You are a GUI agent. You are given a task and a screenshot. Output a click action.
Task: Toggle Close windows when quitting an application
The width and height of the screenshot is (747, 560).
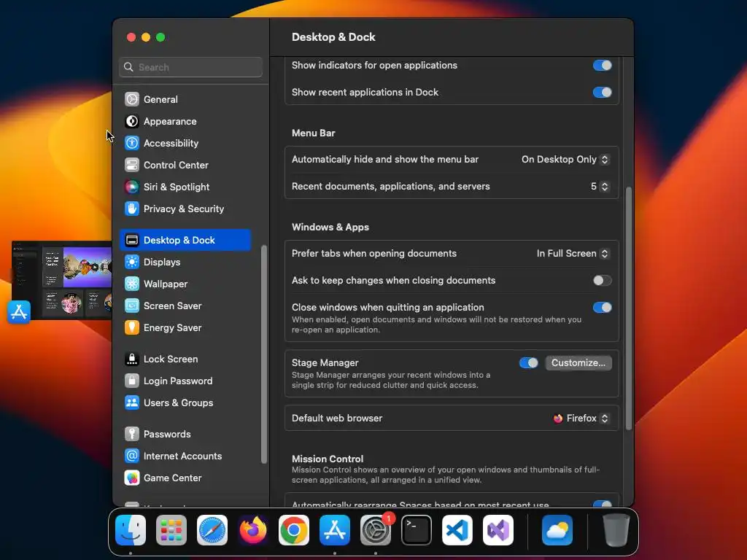pos(602,308)
